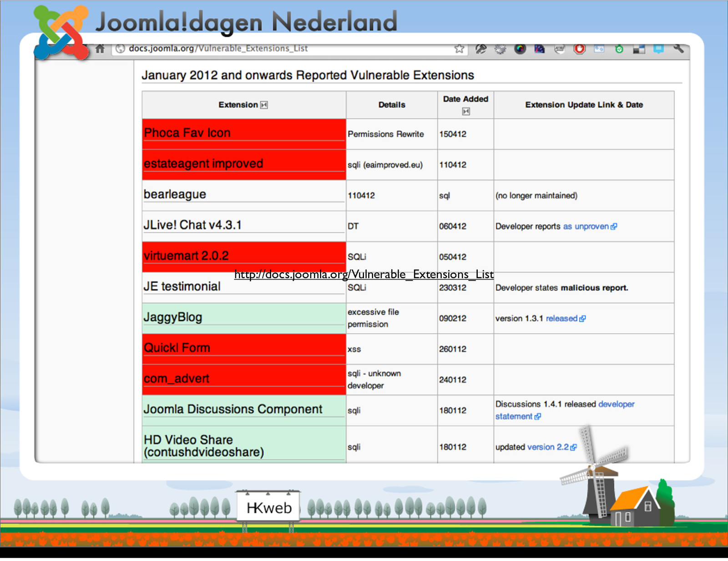The width and height of the screenshot is (728, 561).
Task: Click the 'Permissions Rewrite' details cell
Action: tap(392, 134)
